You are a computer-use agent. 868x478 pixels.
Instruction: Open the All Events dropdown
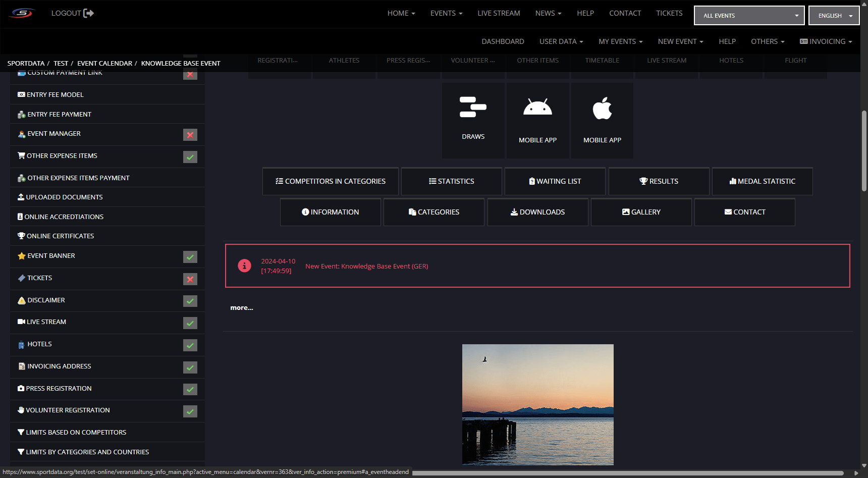click(749, 16)
